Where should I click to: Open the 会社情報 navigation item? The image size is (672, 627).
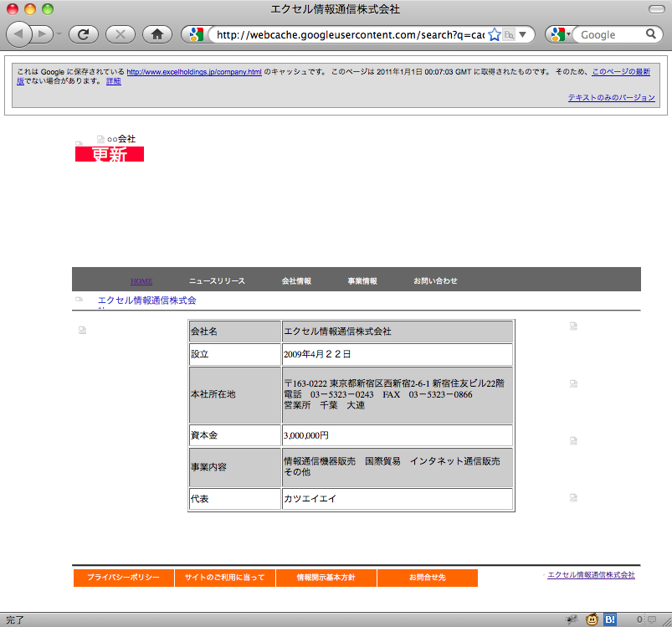coord(296,281)
